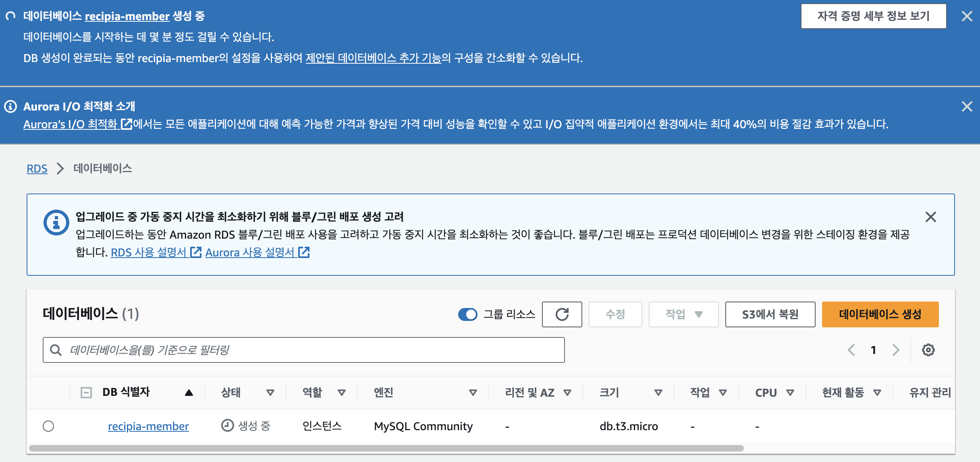Click the previous page chevron
980x462 pixels.
851,350
